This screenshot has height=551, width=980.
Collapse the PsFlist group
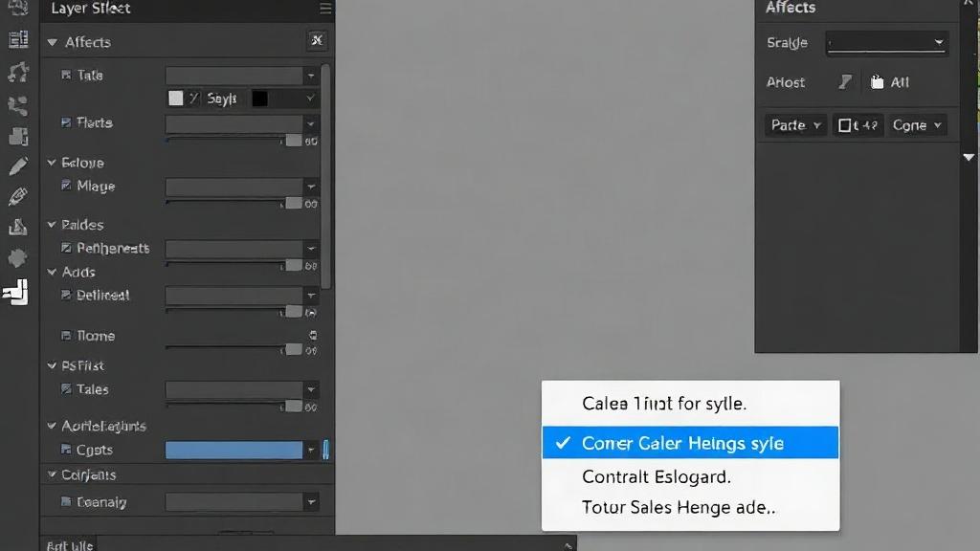[x=52, y=365]
